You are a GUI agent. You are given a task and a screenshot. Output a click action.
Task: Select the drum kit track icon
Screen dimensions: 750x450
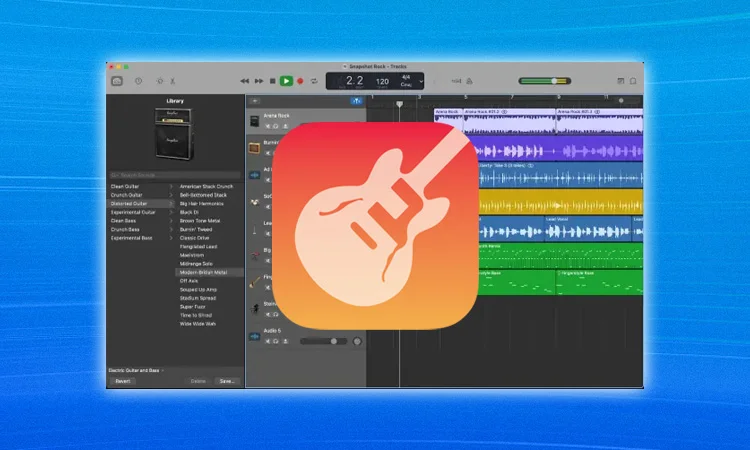(x=254, y=202)
